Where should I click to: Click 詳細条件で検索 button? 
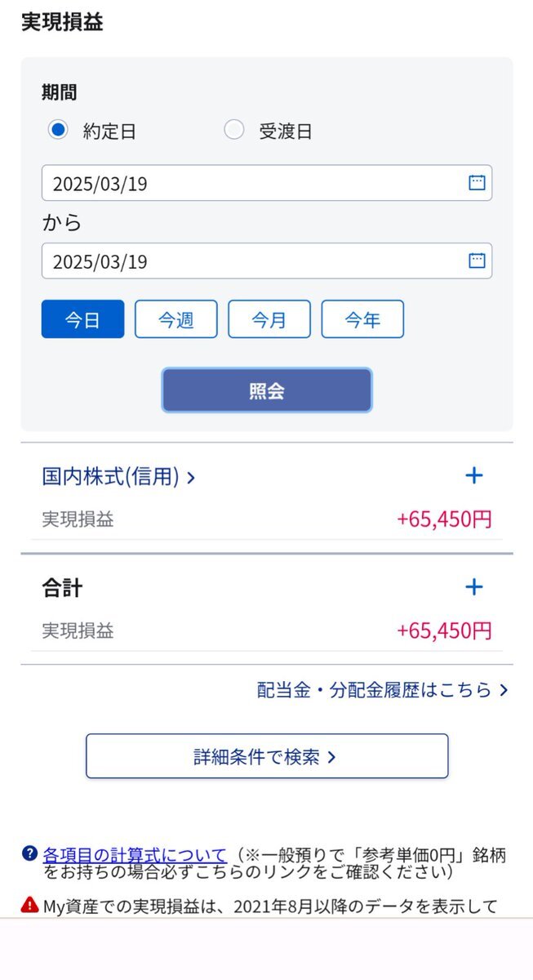pos(267,755)
